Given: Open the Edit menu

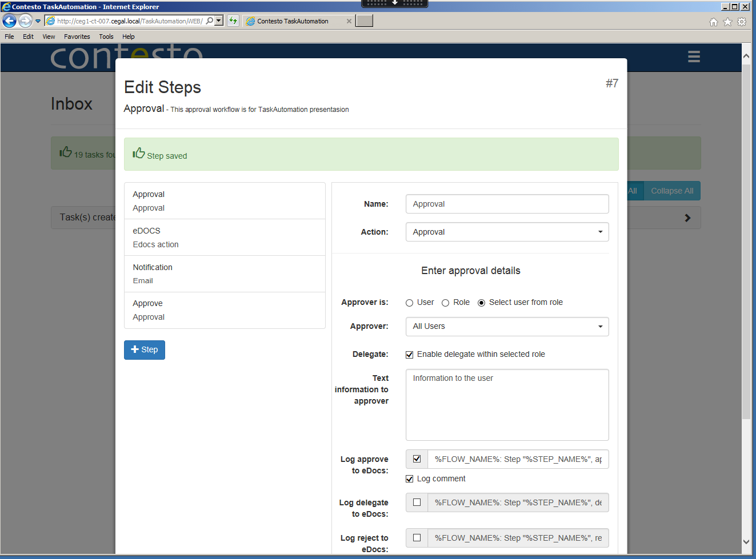Looking at the screenshot, I should pos(28,37).
